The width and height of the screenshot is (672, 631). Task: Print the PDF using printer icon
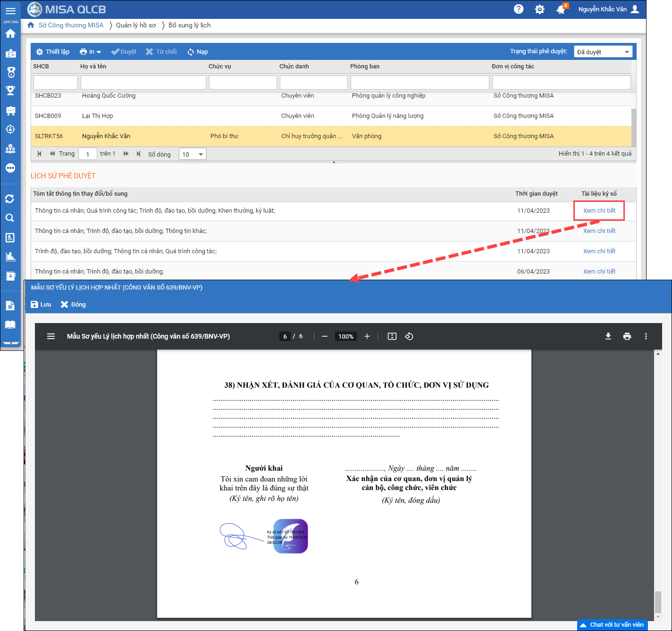pyautogui.click(x=627, y=336)
